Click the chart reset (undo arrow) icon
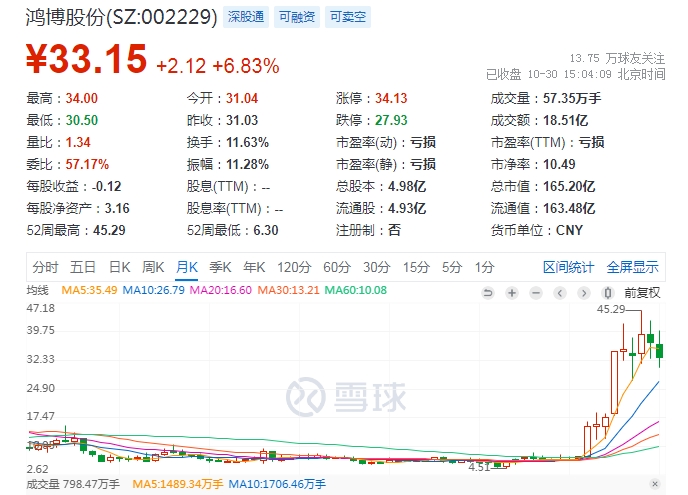This screenshot has width=688, height=495. point(487,293)
